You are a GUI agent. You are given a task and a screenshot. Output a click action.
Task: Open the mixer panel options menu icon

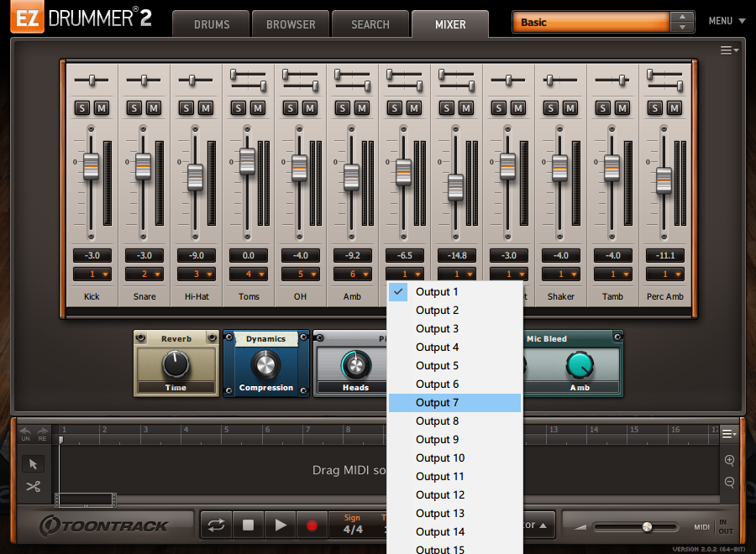729,50
